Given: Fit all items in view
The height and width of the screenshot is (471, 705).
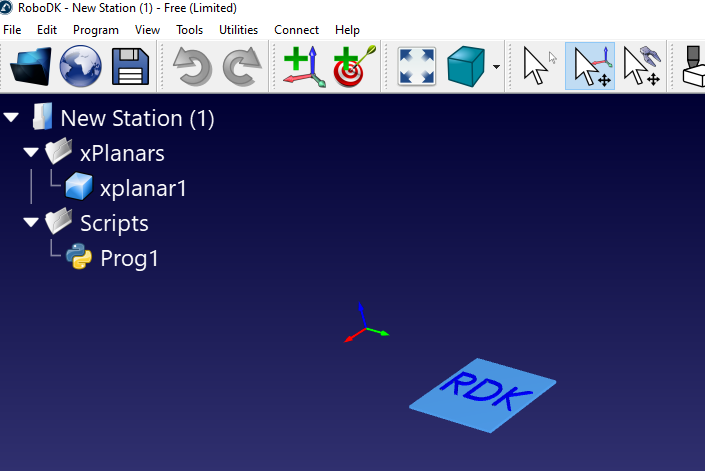Looking at the screenshot, I should coord(417,67).
